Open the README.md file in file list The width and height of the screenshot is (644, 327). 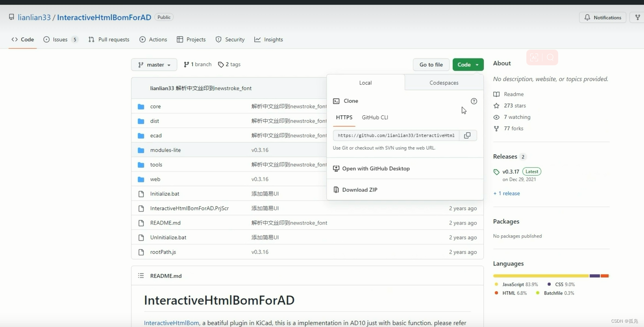click(x=165, y=223)
